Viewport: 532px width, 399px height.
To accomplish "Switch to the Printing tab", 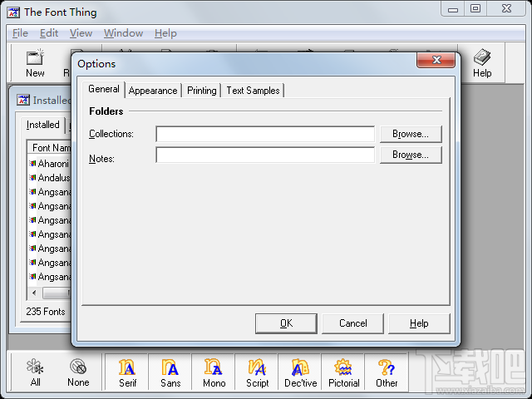I will click(x=201, y=91).
